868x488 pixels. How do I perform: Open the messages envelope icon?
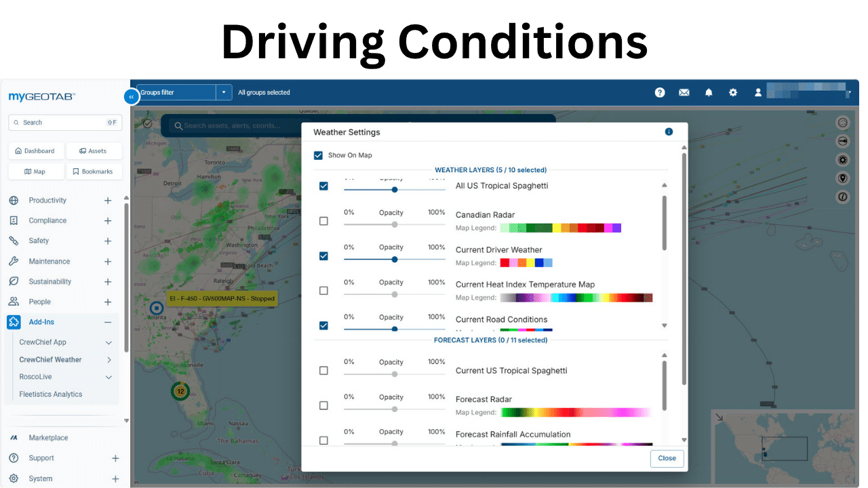[x=684, y=92]
